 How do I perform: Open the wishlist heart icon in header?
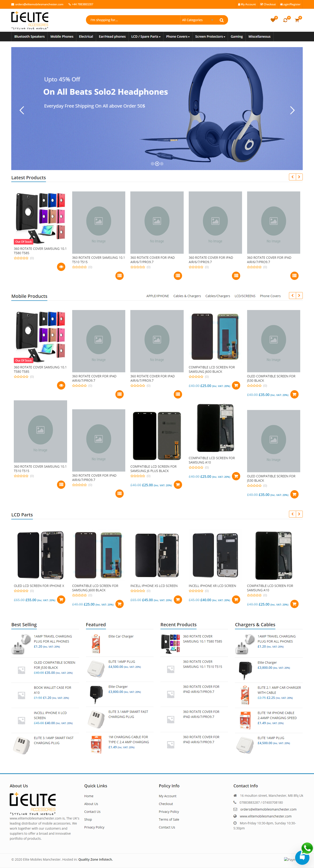point(273,20)
